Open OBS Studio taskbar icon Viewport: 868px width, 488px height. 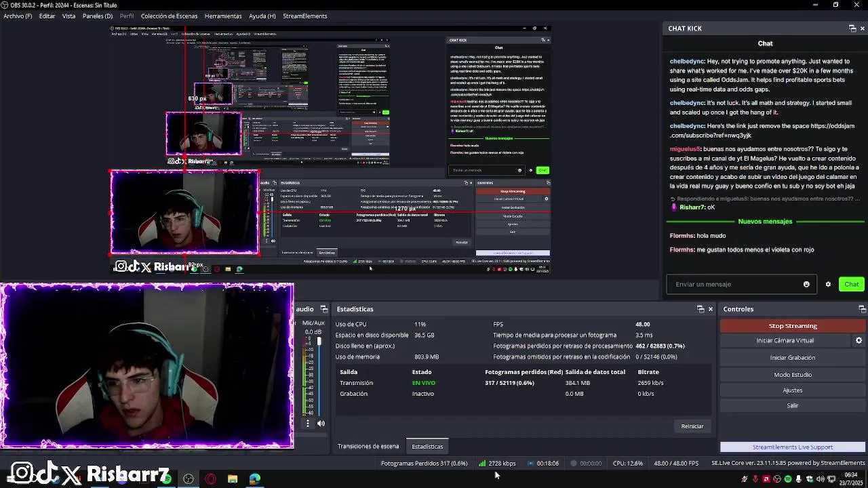tap(189, 479)
